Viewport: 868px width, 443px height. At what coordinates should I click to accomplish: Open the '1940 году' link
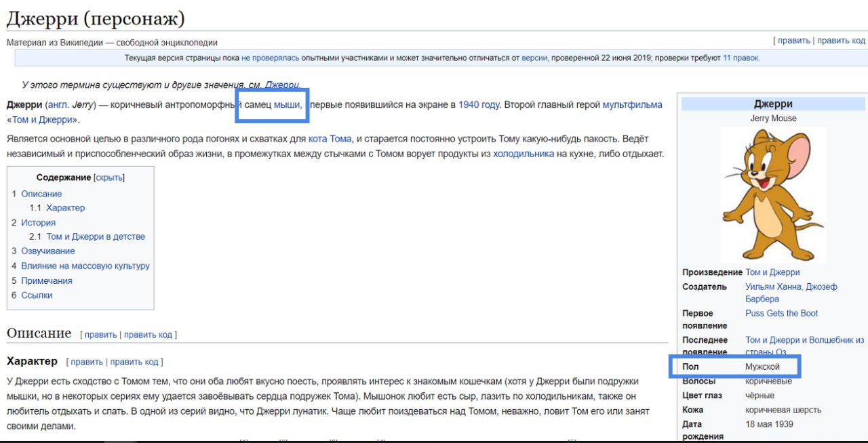[x=479, y=105]
